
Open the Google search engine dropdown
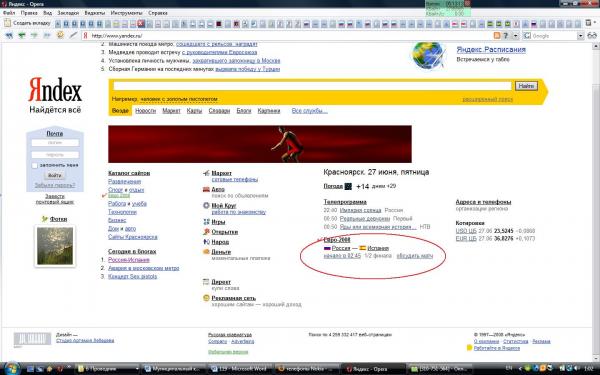click(580, 36)
